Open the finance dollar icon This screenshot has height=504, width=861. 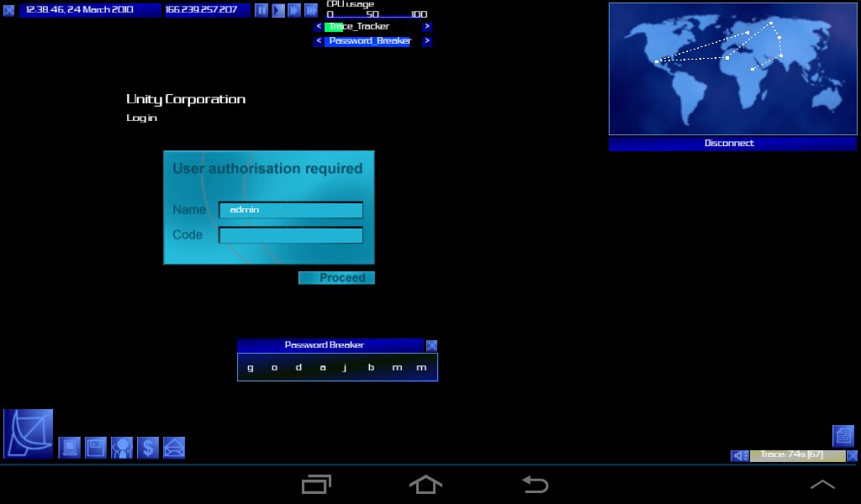click(x=148, y=448)
